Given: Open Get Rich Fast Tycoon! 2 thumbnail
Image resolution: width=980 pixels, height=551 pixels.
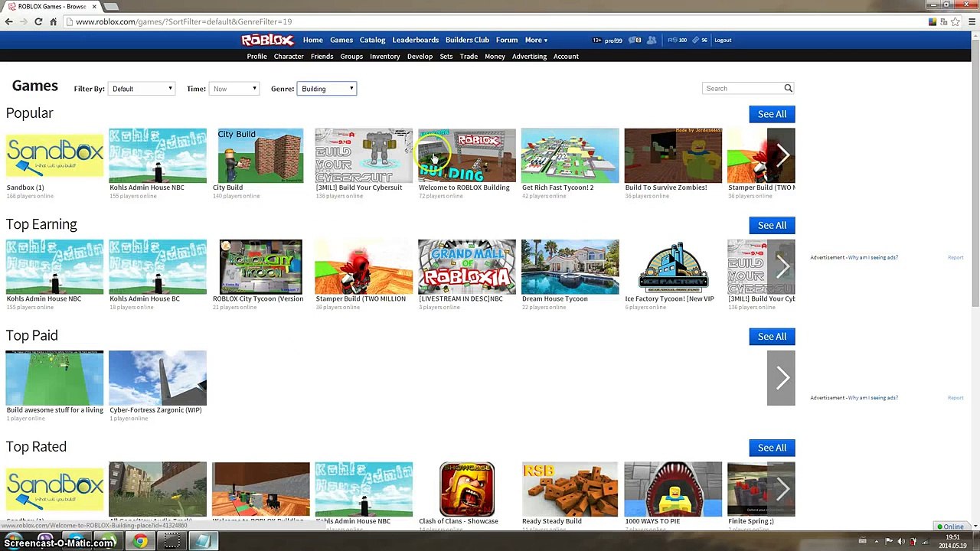Looking at the screenshot, I should tap(570, 155).
